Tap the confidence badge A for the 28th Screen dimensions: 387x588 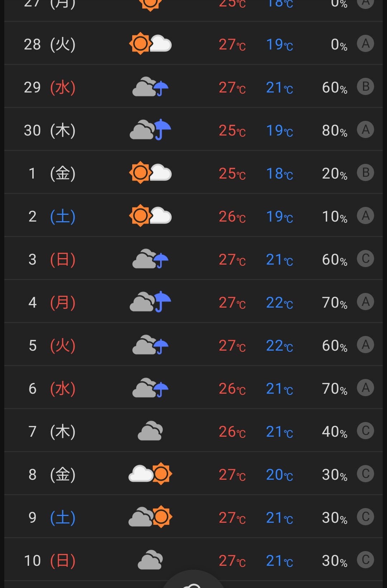coord(365,44)
